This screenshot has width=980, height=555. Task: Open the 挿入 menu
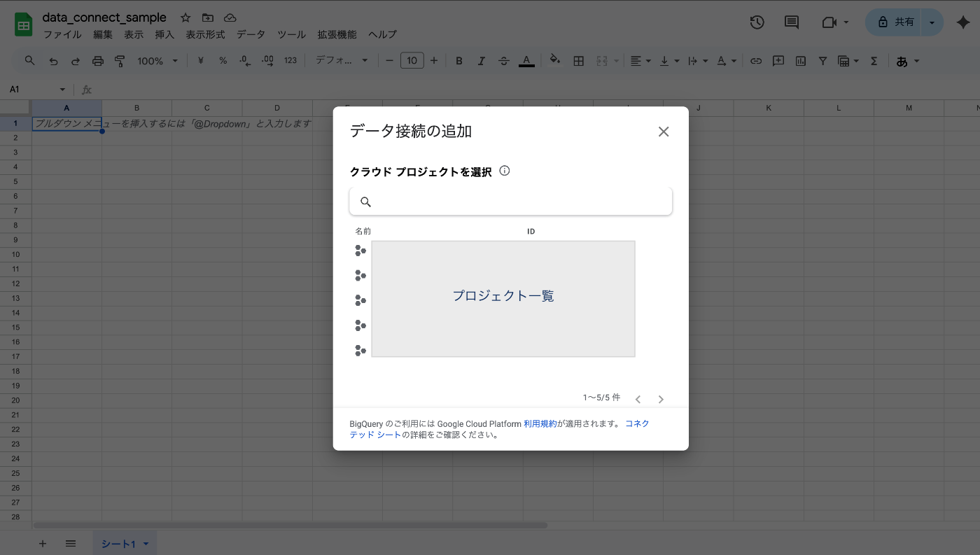(164, 34)
